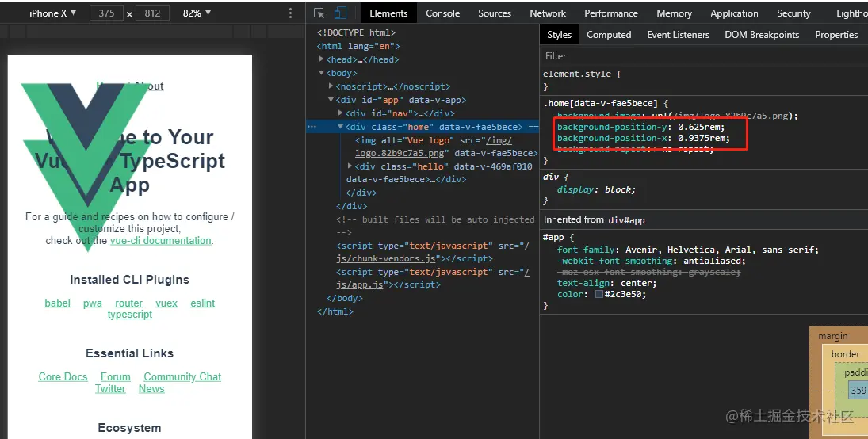The height and width of the screenshot is (439, 868).
Task: Switch to the Console tab
Action: (x=443, y=13)
